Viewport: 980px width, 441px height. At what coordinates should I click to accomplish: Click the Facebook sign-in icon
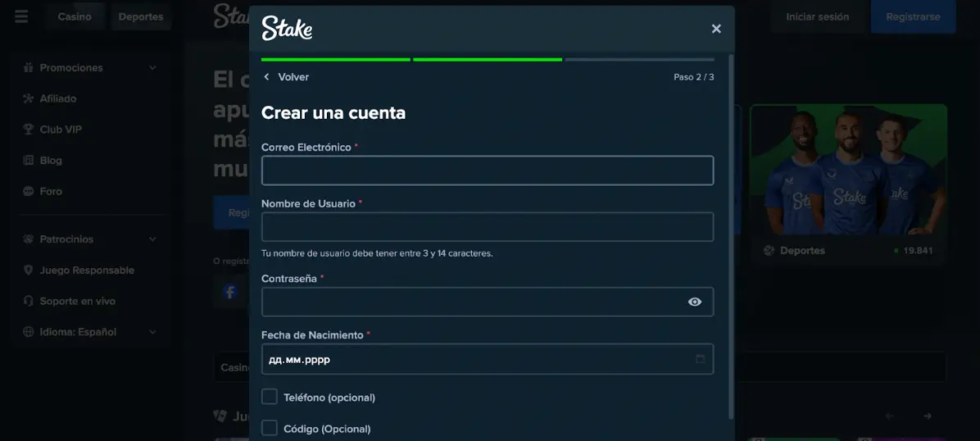click(x=230, y=292)
